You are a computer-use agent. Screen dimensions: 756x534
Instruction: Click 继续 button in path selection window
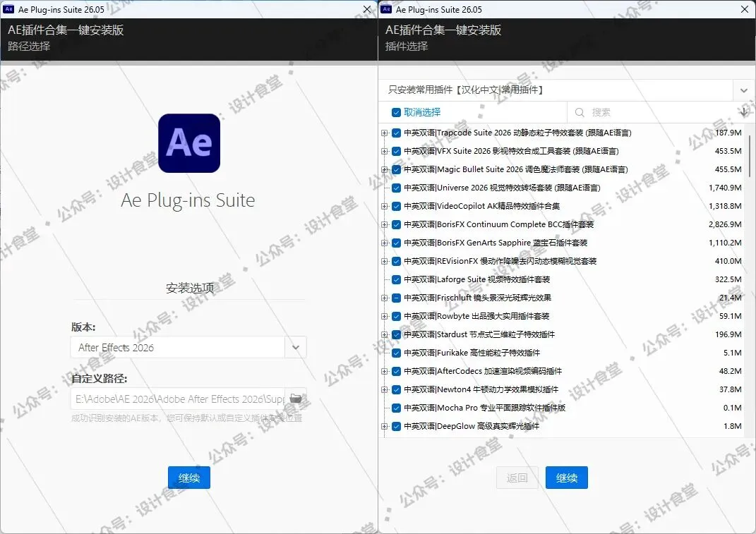(189, 478)
